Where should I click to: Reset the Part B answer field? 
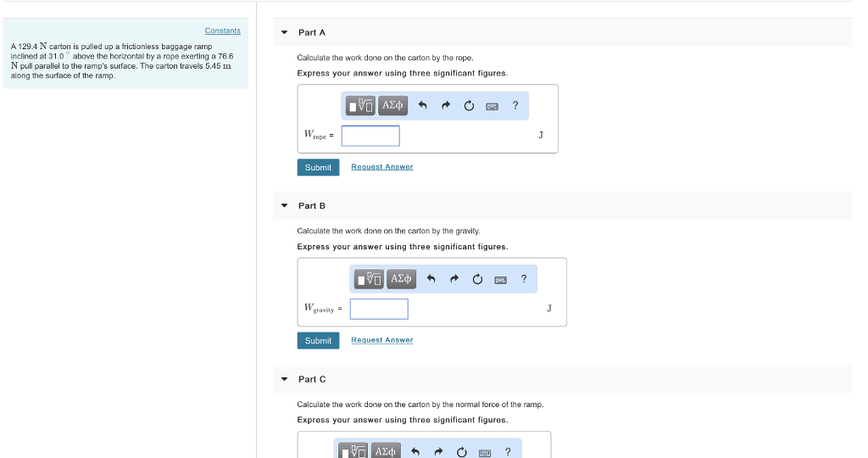pos(477,279)
